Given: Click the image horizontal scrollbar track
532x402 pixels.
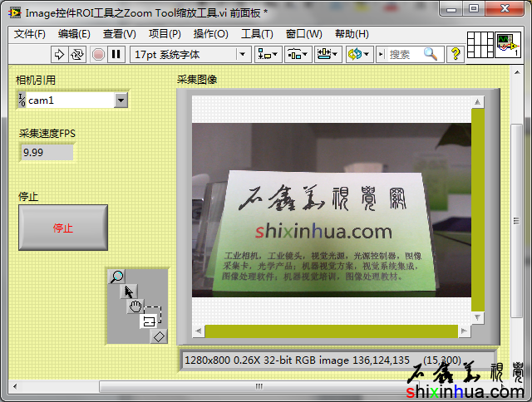Looking at the screenshot, I should pos(331,332).
